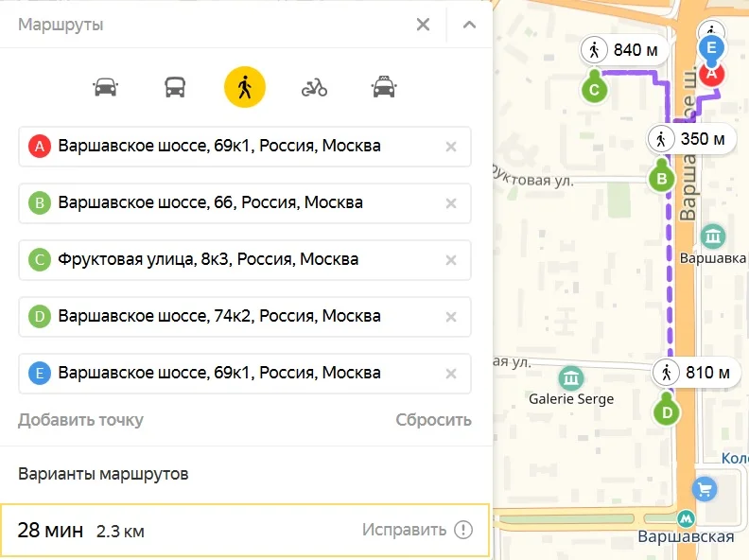
Task: Click the Варшавская station label
Action: [x=686, y=536]
